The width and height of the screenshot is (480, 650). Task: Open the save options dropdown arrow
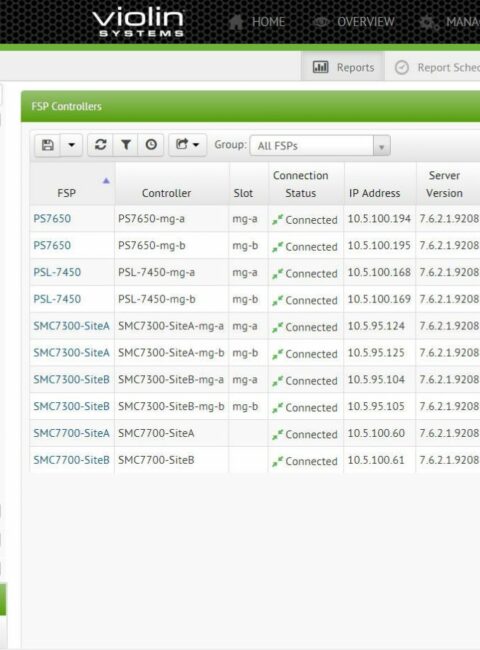click(x=71, y=145)
